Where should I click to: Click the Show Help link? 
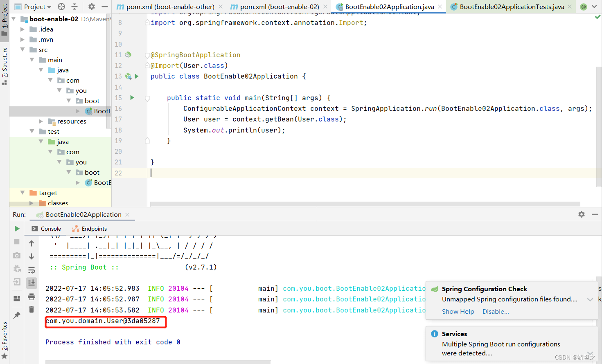[x=458, y=311]
